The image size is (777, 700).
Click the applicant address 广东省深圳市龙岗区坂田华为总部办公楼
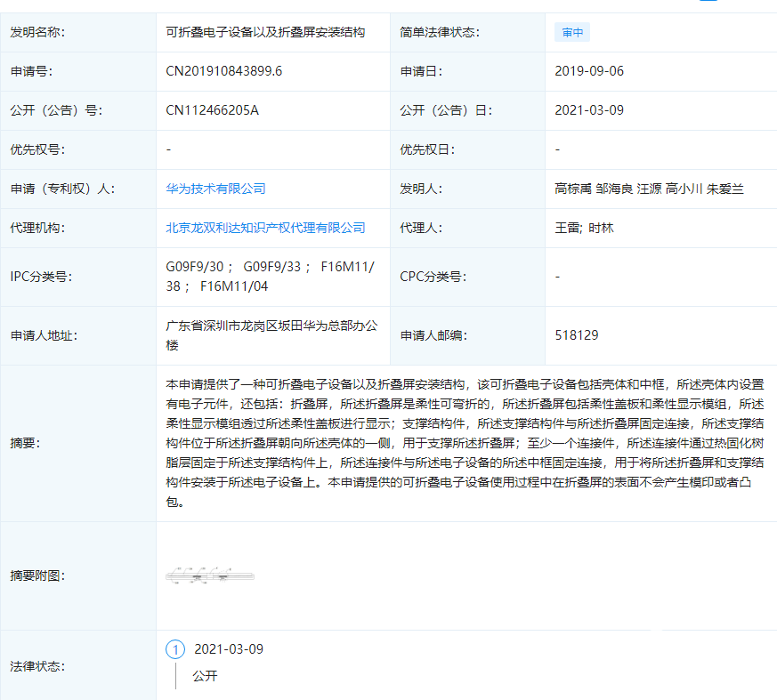[271, 335]
